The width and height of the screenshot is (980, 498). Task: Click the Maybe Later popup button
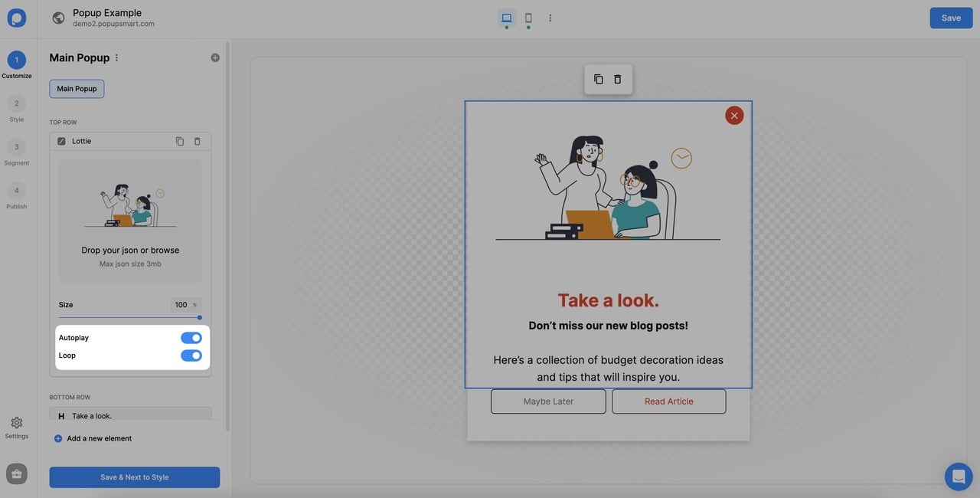click(548, 401)
